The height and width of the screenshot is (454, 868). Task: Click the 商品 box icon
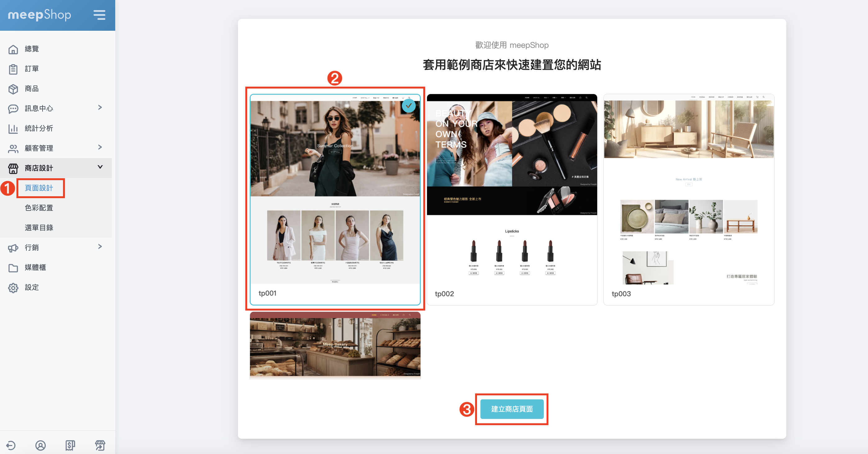pyautogui.click(x=13, y=89)
